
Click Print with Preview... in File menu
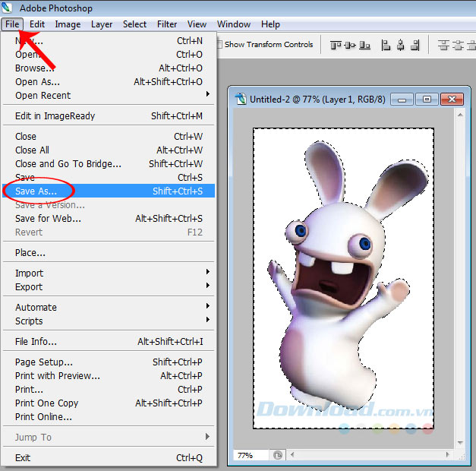(58, 376)
